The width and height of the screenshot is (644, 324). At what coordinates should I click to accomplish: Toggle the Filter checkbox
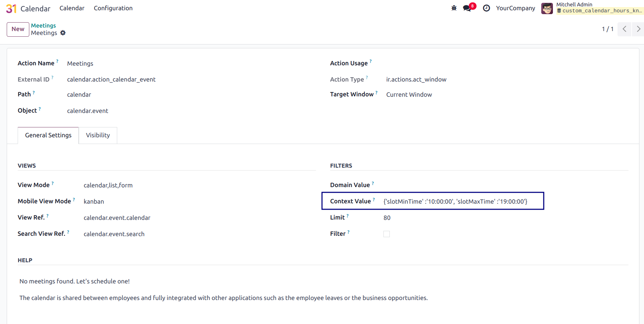click(x=387, y=234)
